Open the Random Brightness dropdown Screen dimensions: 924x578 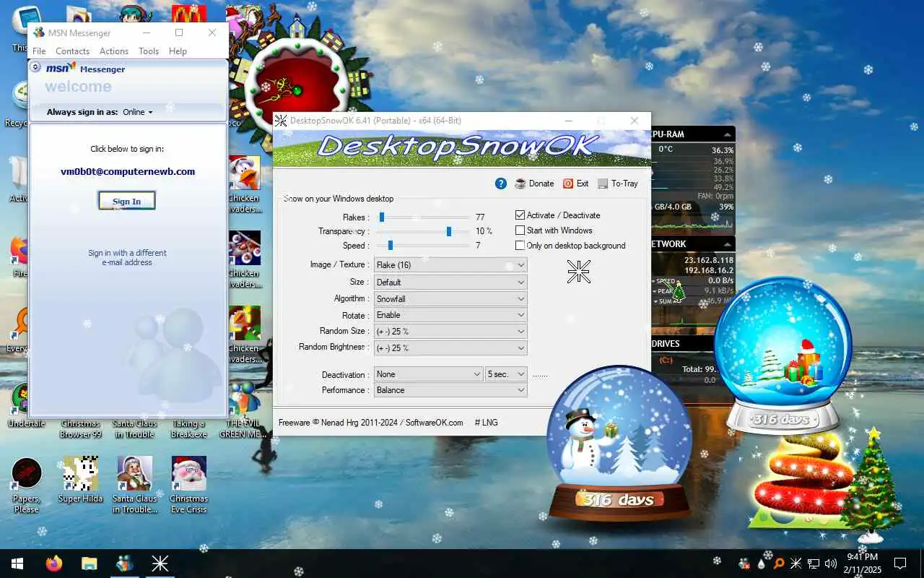pos(450,348)
